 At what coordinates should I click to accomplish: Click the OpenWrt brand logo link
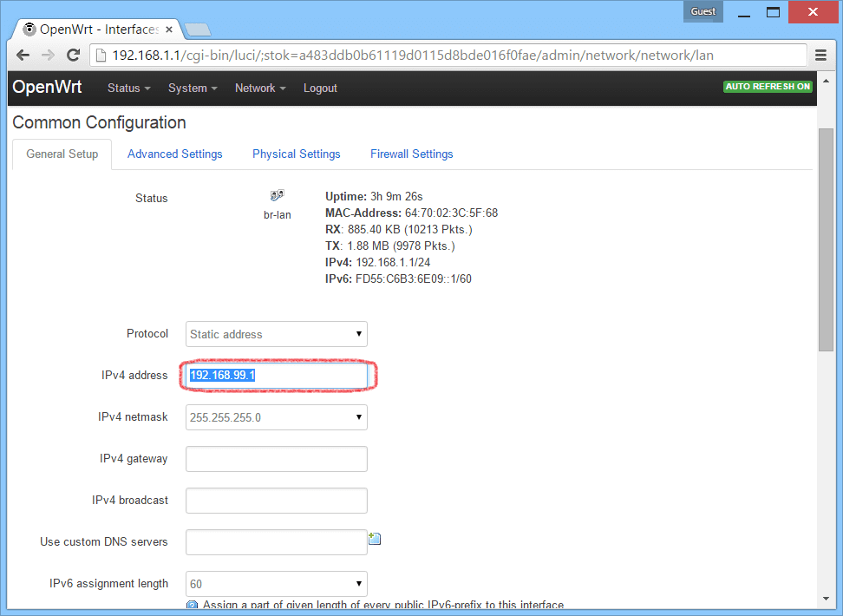(x=47, y=87)
